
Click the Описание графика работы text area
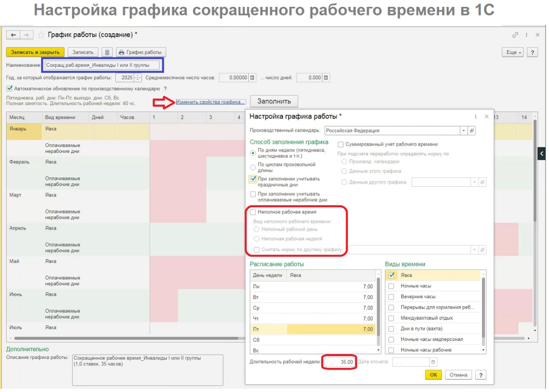[x=148, y=370]
